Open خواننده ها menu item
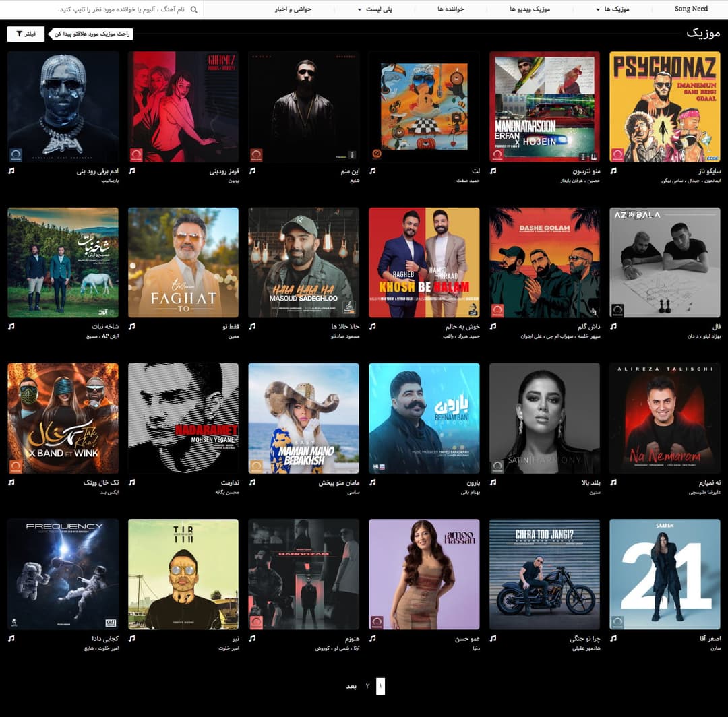This screenshot has height=717, width=728. [x=450, y=9]
